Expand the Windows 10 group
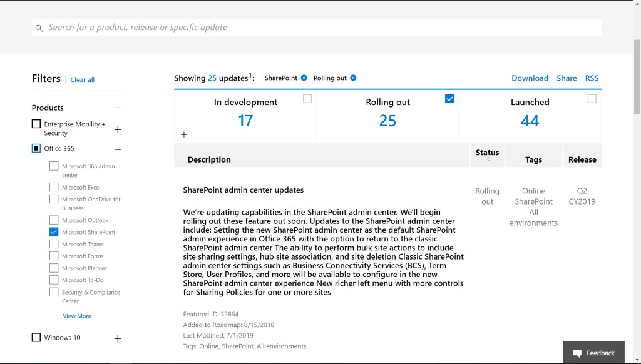 point(118,339)
